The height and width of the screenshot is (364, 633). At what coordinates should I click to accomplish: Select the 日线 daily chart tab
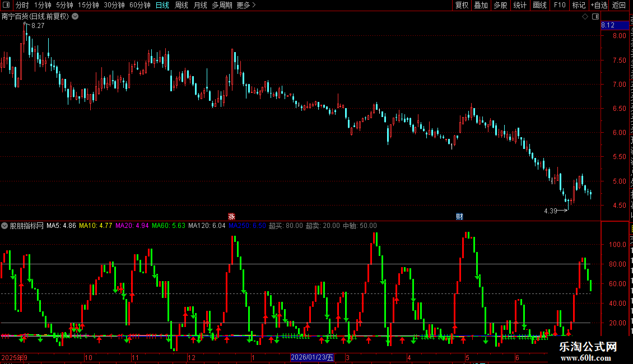pos(162,5)
